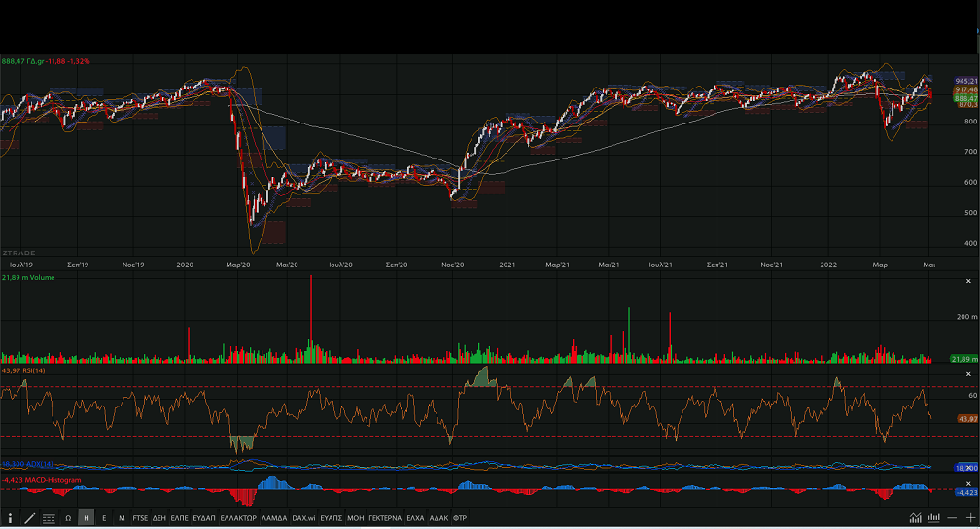Image resolution: width=980 pixels, height=529 pixels.
Task: Load the ΜΟΗ symbol shortcut
Action: (356, 518)
